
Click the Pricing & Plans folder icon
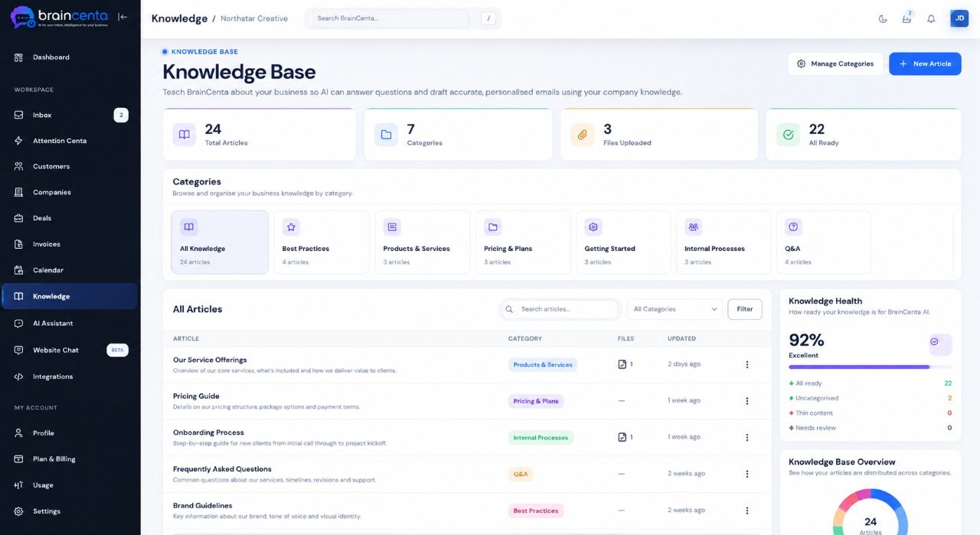[493, 227]
